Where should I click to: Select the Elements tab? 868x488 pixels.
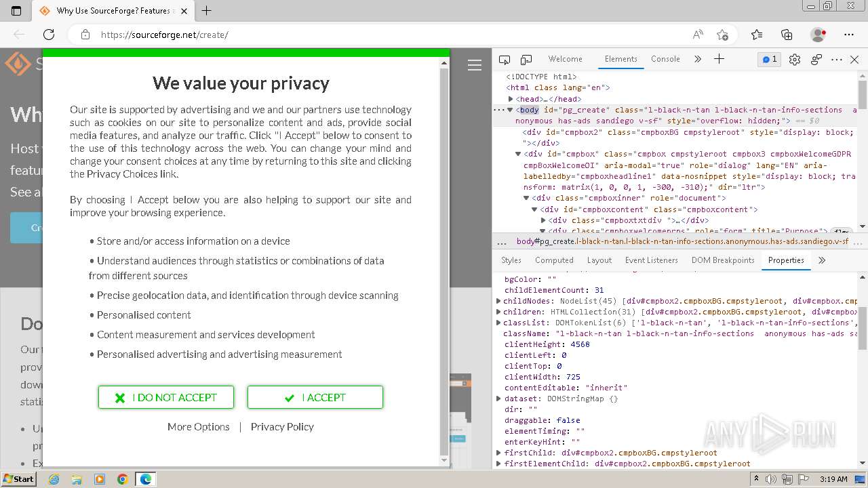tap(621, 59)
